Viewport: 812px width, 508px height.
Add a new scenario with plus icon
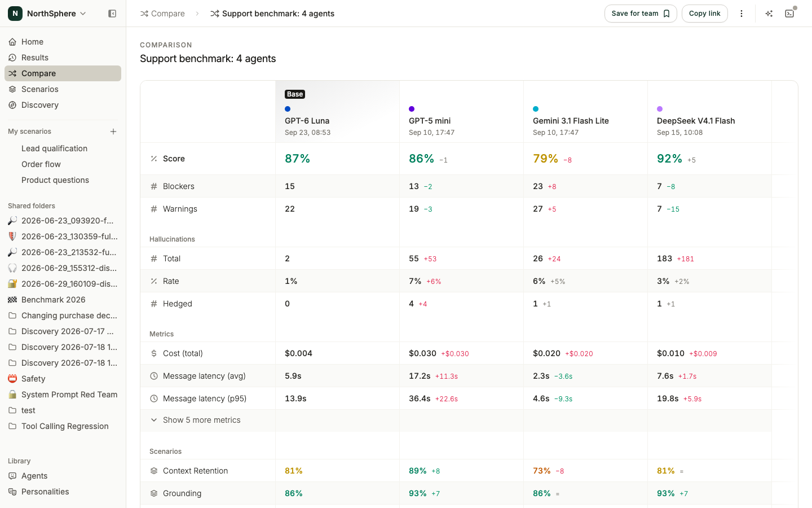click(x=113, y=132)
